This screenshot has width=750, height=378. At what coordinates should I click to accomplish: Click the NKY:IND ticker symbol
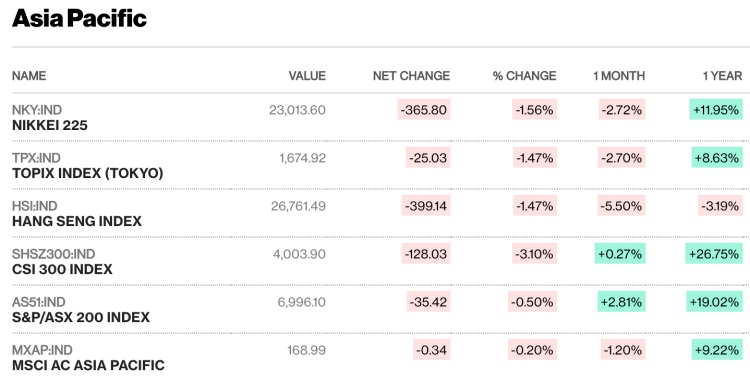(x=37, y=110)
